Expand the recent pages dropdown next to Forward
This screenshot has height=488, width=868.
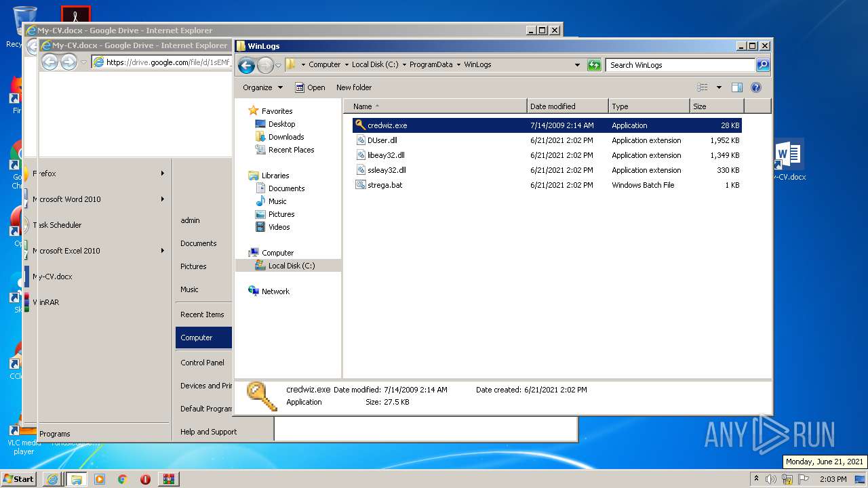pos(278,66)
